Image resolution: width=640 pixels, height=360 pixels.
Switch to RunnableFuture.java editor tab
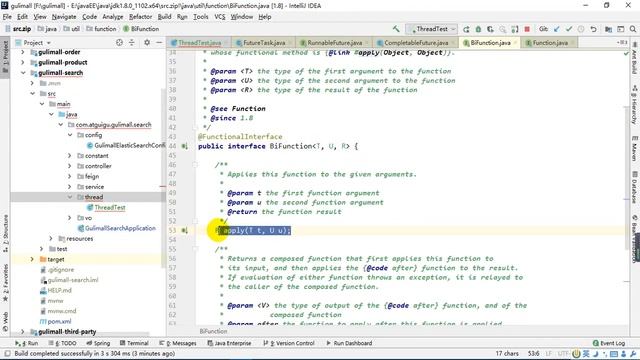(x=334, y=42)
